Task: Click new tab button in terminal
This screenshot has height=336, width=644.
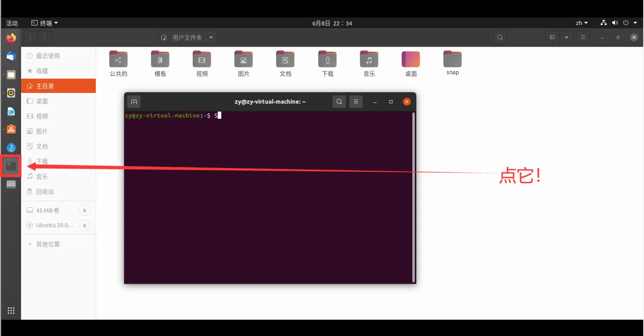Action: tap(134, 102)
